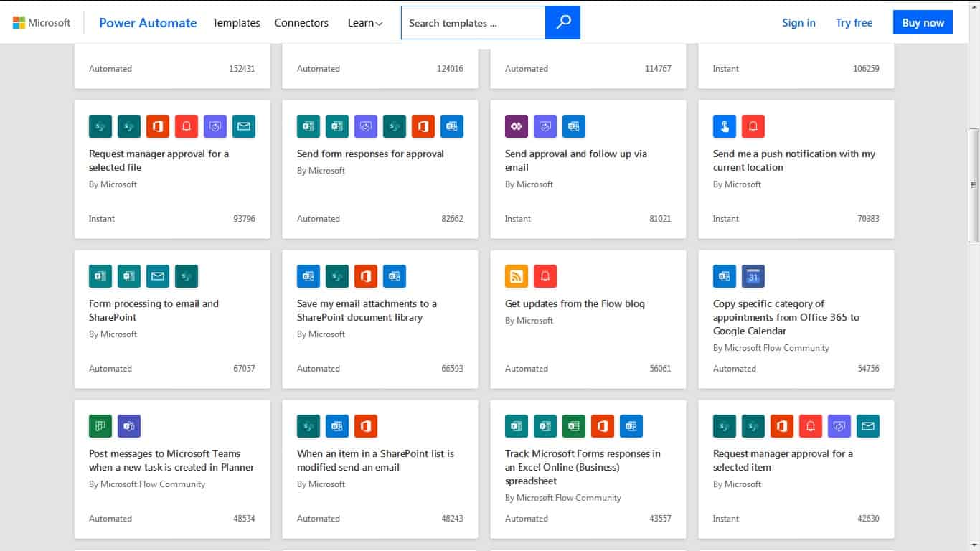Open "Post messages to Microsoft Teams" template
Viewport: 980px width, 551px height.
(x=171, y=461)
